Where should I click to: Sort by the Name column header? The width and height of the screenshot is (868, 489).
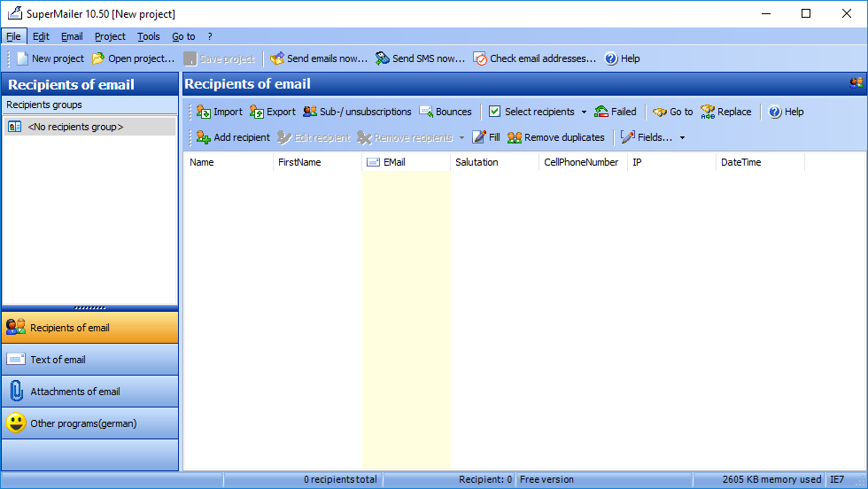point(229,162)
